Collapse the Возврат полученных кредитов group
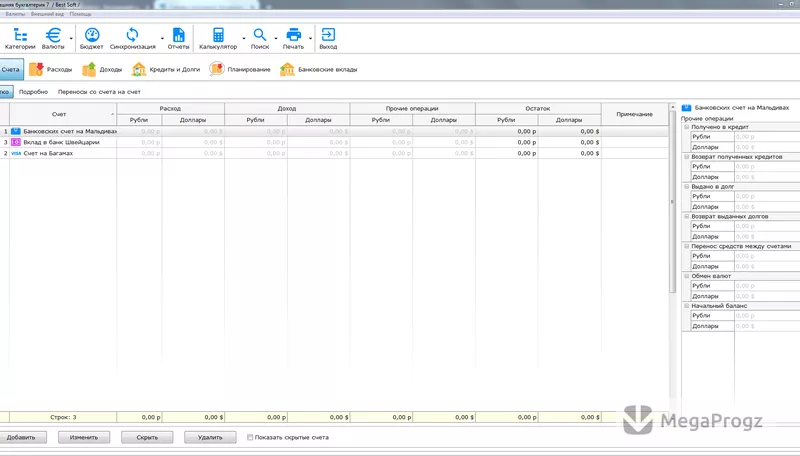 tap(687, 157)
